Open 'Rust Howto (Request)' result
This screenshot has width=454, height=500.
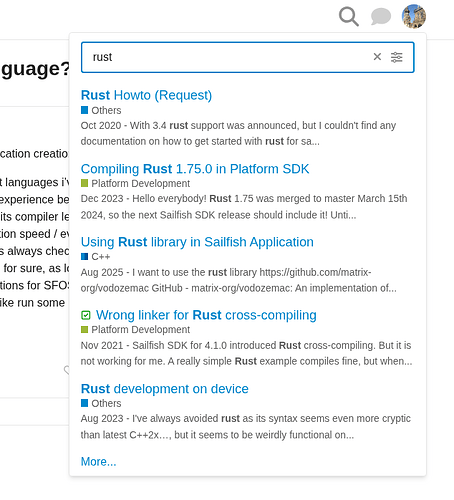pos(146,95)
